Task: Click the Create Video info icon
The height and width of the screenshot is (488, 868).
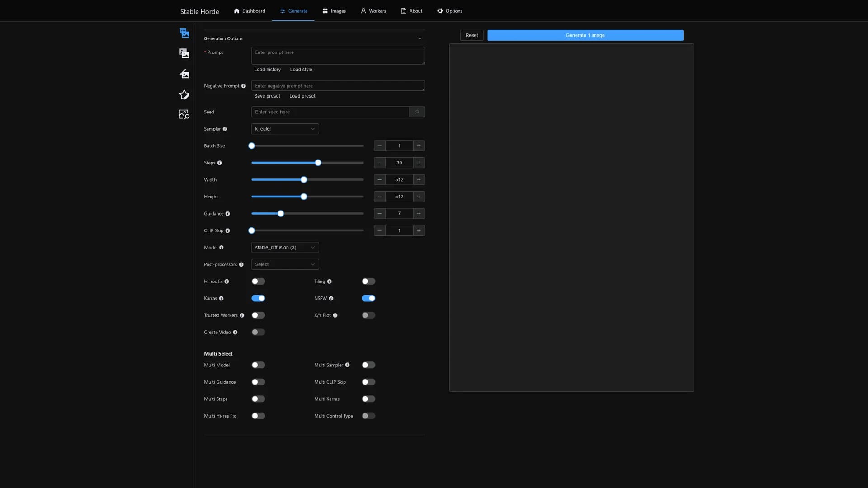Action: [x=235, y=333]
